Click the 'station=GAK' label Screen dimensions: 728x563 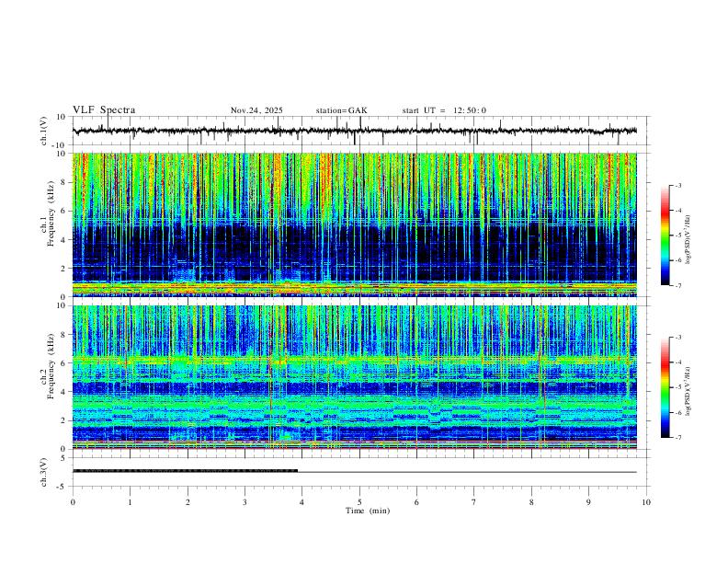[x=341, y=110]
